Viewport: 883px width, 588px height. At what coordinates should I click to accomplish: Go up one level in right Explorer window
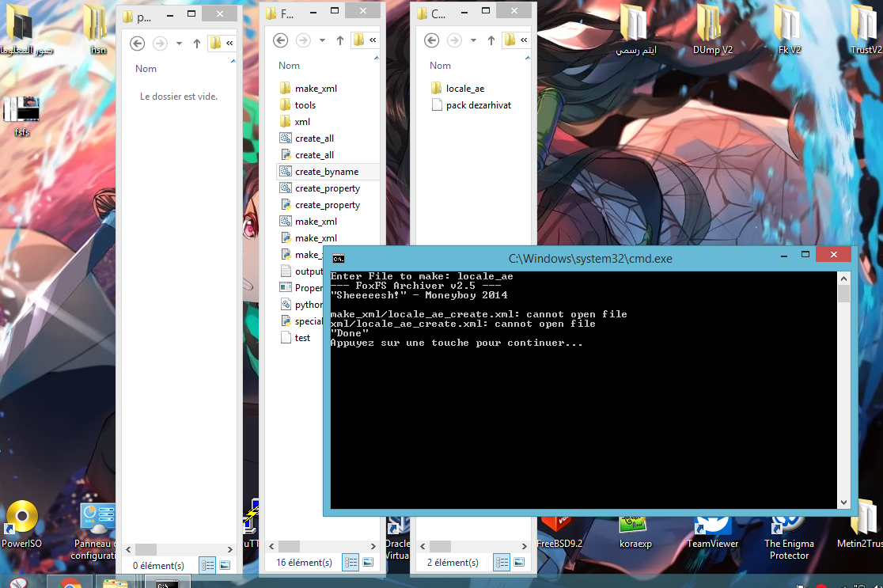[x=491, y=40]
